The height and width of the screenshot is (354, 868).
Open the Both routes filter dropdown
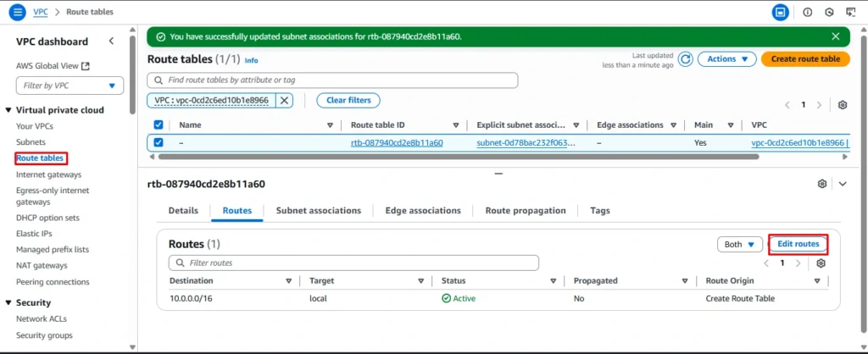(738, 245)
